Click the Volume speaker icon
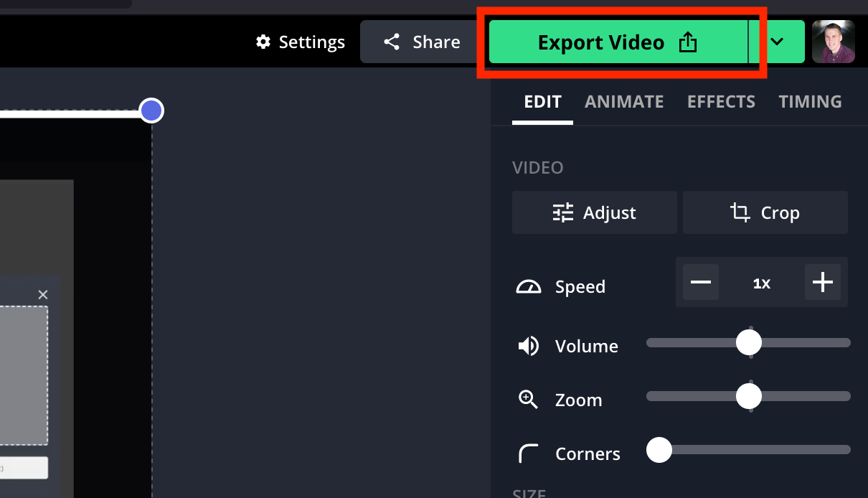The image size is (868, 498). (529, 345)
